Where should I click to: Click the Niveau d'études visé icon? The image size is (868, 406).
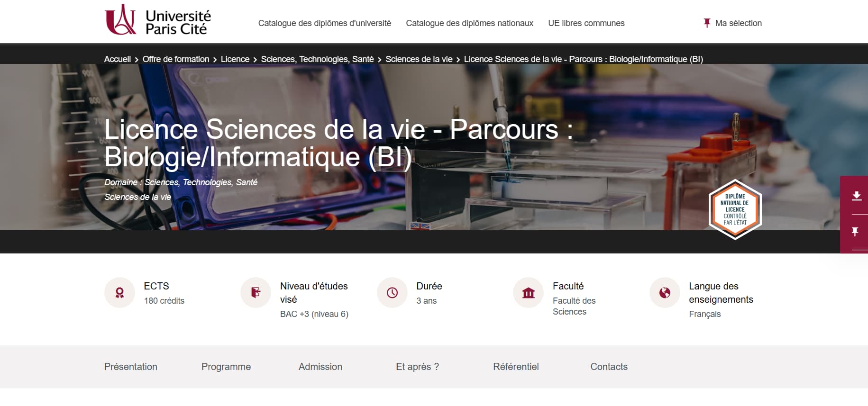pos(256,293)
